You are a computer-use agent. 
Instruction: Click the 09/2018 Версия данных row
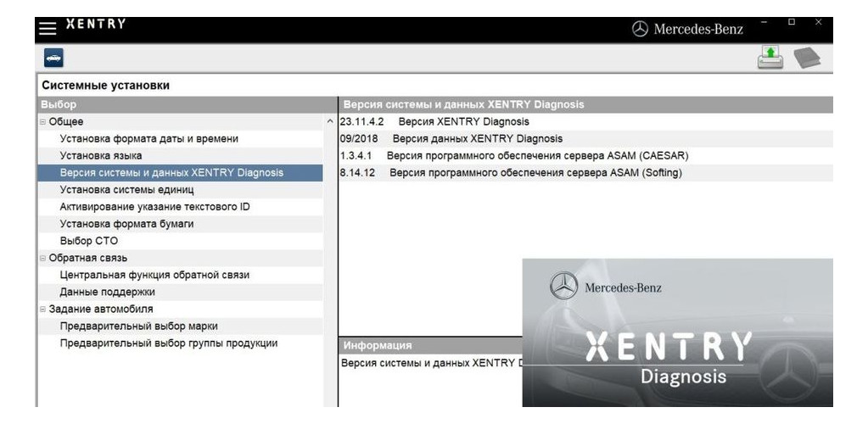[x=585, y=139]
